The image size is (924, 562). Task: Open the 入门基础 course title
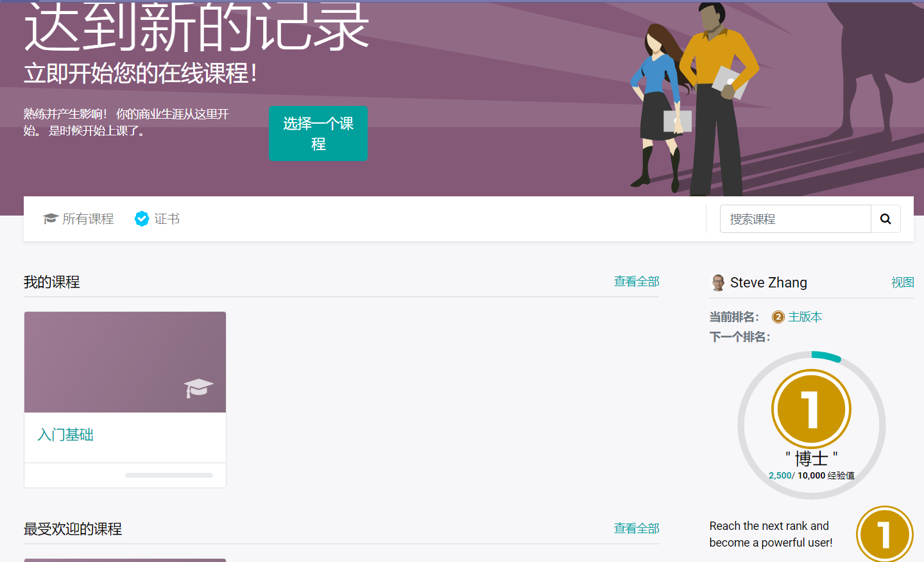[65, 435]
